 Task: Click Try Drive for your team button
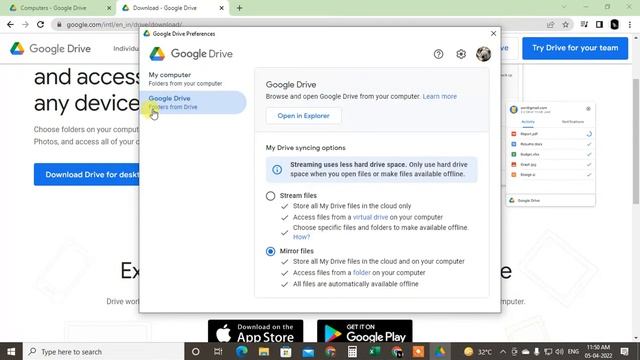pyautogui.click(x=575, y=48)
